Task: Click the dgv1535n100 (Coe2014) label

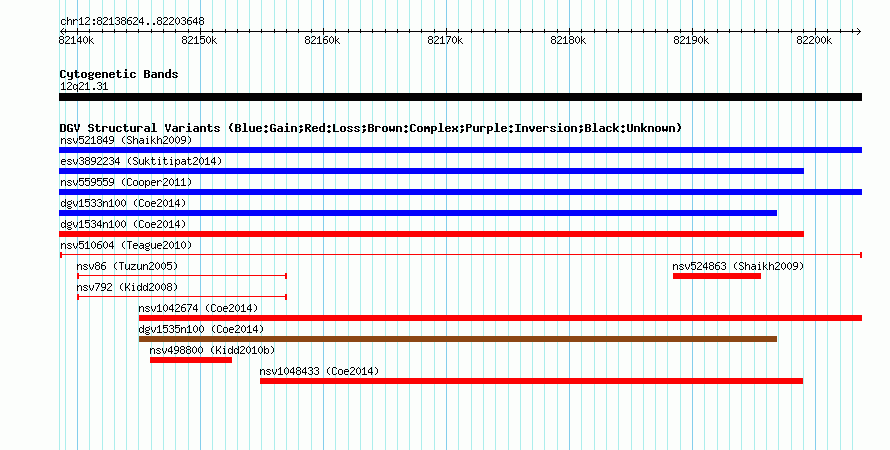Action: point(201,329)
